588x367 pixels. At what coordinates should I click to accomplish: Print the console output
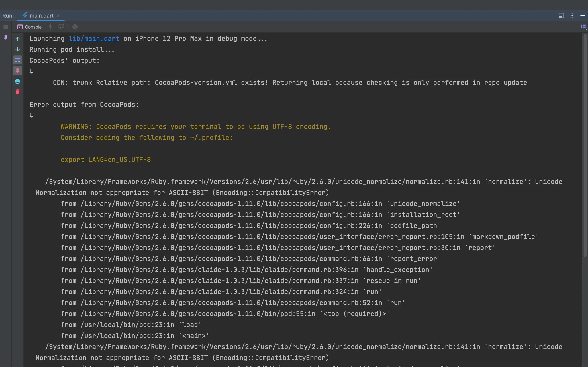point(18,81)
